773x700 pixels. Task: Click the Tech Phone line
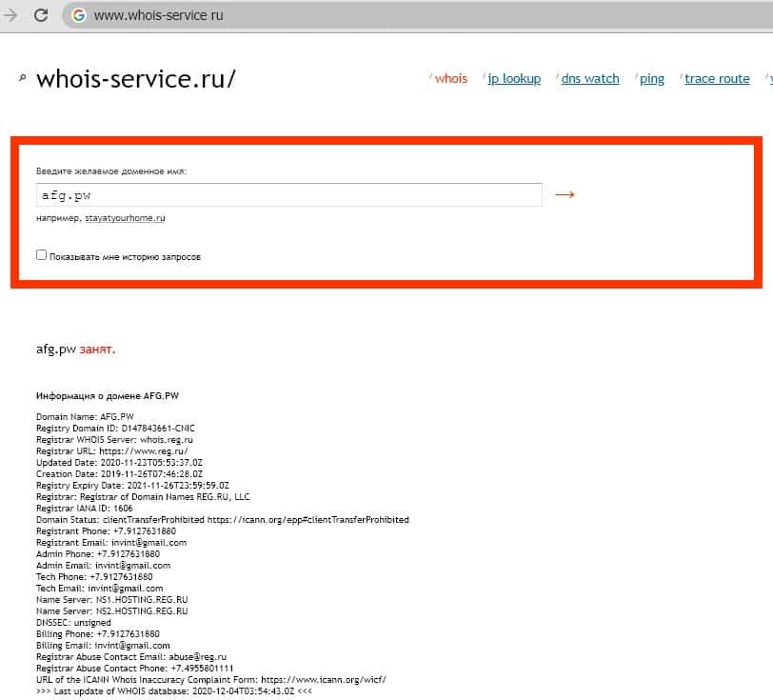(x=94, y=577)
